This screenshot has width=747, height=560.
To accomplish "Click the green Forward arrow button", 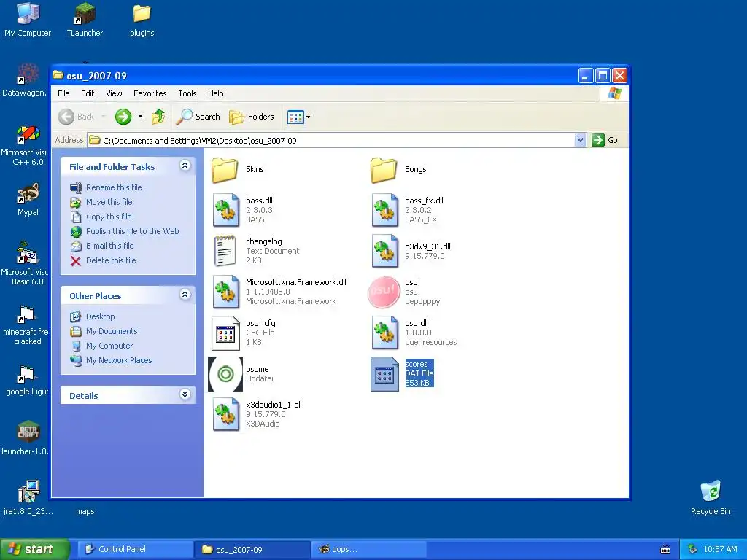I will click(123, 117).
